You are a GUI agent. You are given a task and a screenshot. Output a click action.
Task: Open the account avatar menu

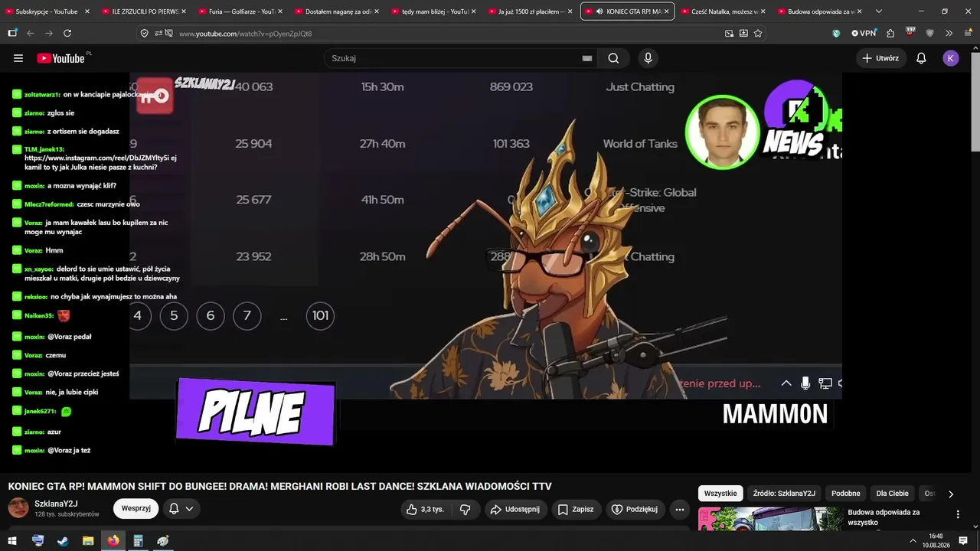951,58
